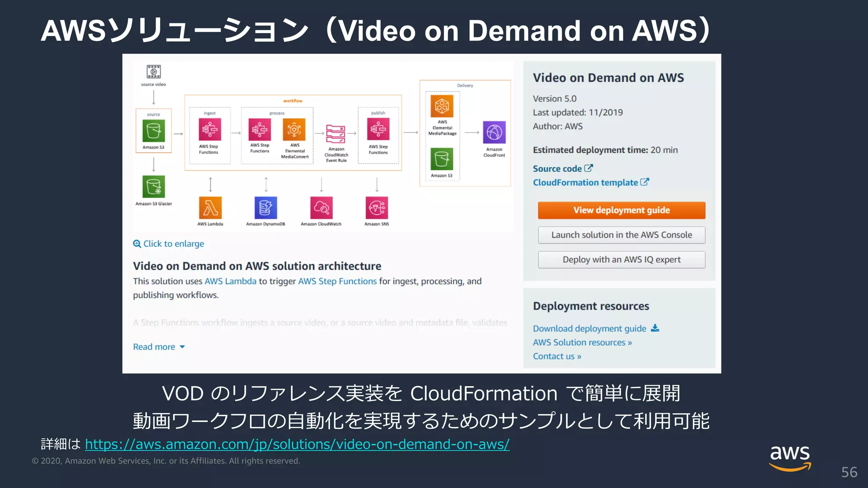Expand the Read more section
This screenshot has width=868, height=488.
(x=159, y=347)
